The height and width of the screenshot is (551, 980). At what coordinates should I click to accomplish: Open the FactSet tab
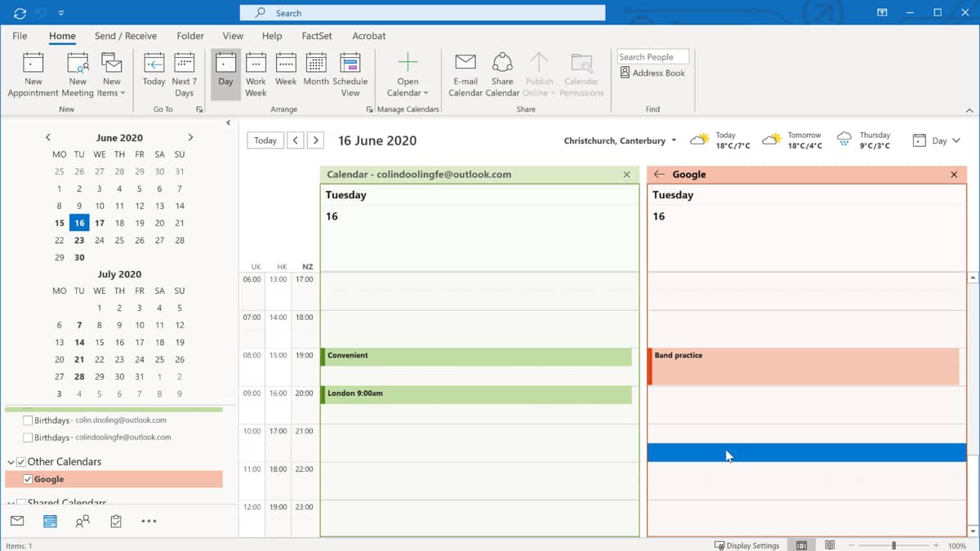point(317,36)
